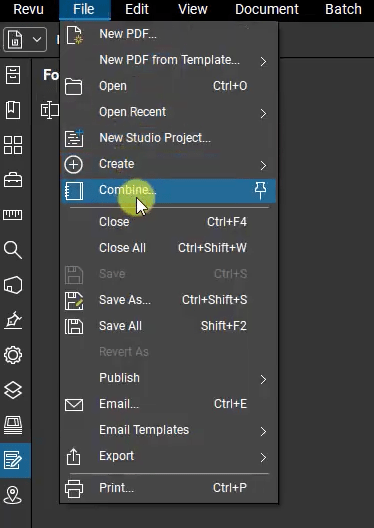Select Publish menu entry

(169, 378)
